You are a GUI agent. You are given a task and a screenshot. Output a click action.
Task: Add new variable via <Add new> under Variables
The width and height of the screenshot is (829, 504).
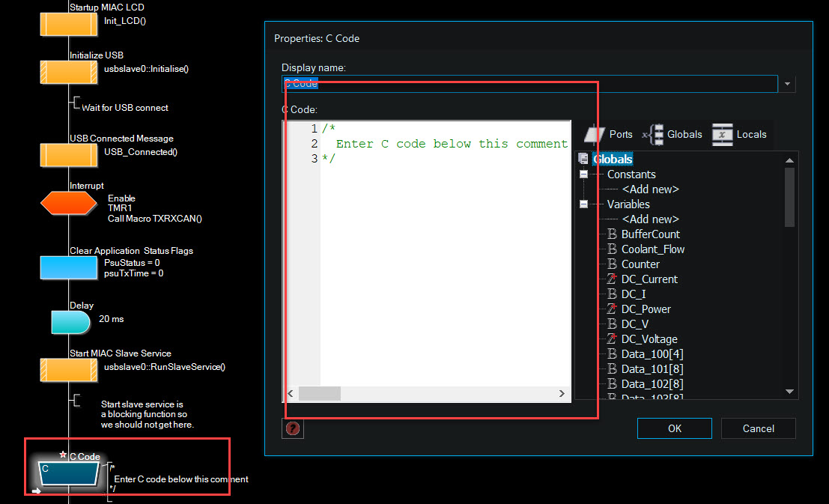pos(650,219)
